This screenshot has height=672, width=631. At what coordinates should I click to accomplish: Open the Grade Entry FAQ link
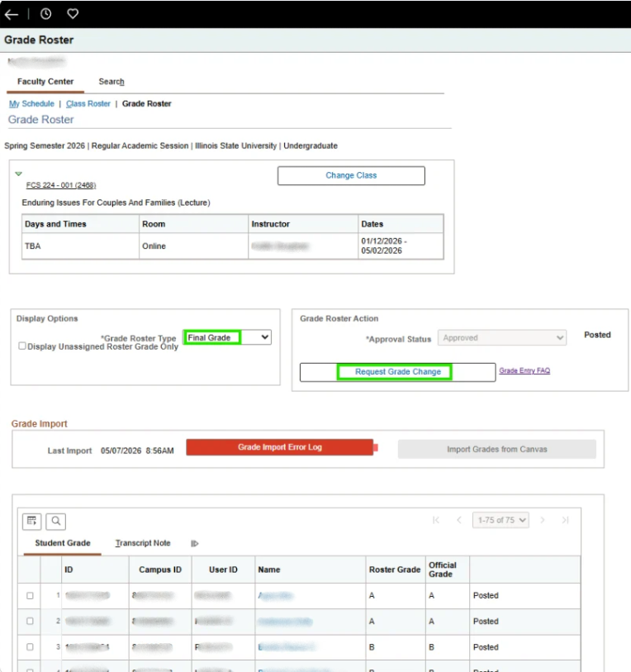coord(524,370)
